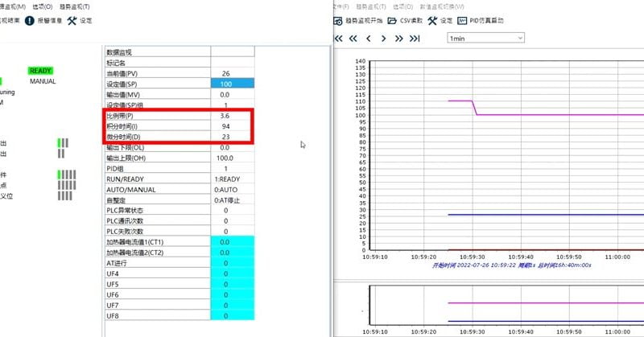Jump to latest with double-right-bar arrow

(415, 38)
